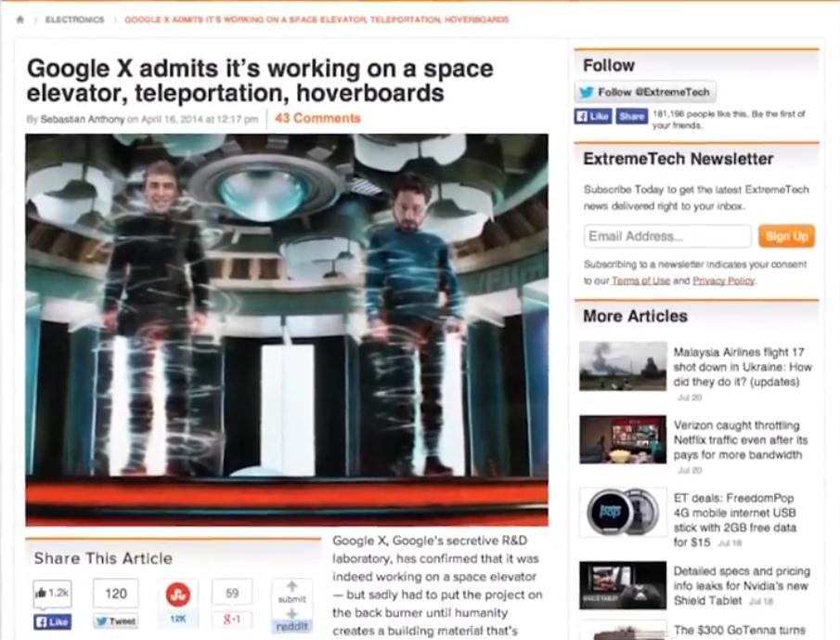Click the reddit label in share box
The width and height of the screenshot is (840, 640).
pos(292,627)
